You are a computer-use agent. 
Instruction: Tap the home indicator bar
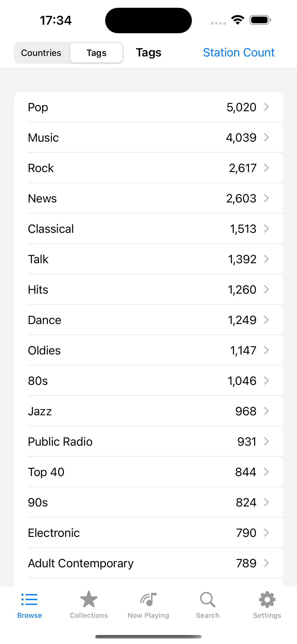tap(148, 636)
